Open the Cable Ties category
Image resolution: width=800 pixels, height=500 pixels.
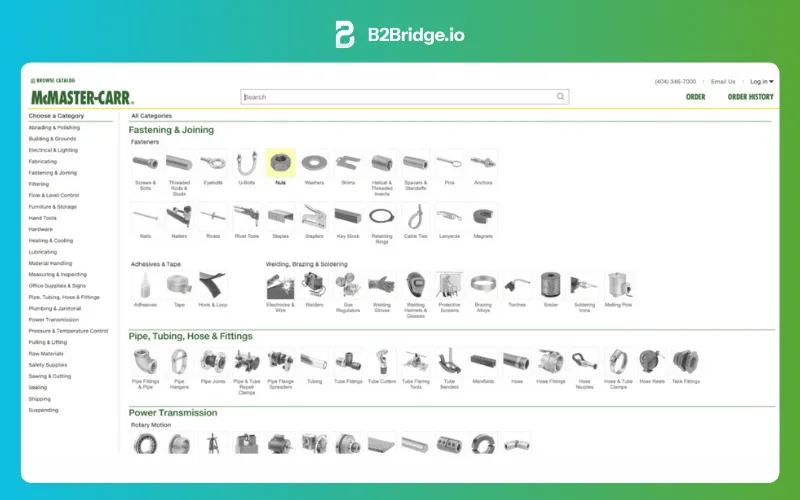tap(415, 217)
